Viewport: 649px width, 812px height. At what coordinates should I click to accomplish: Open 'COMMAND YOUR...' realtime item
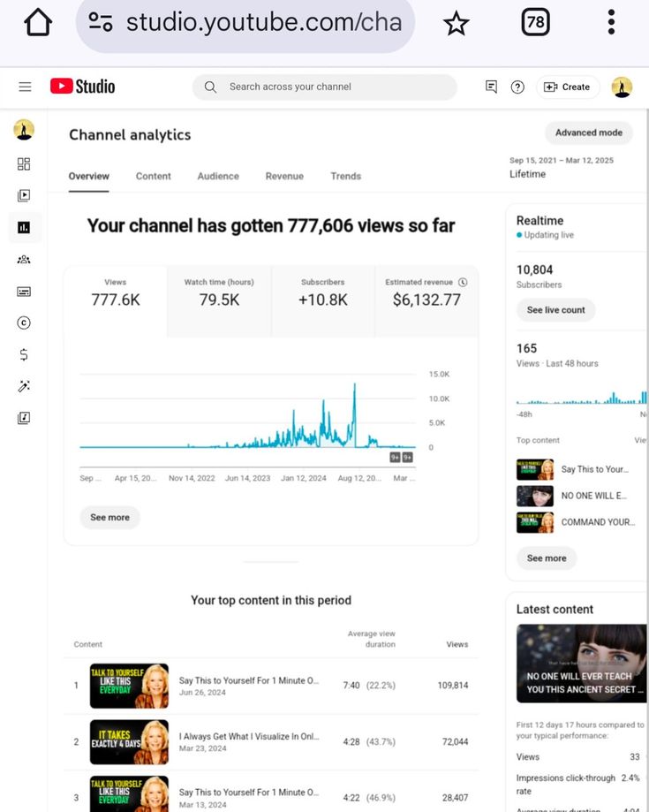[576, 522]
